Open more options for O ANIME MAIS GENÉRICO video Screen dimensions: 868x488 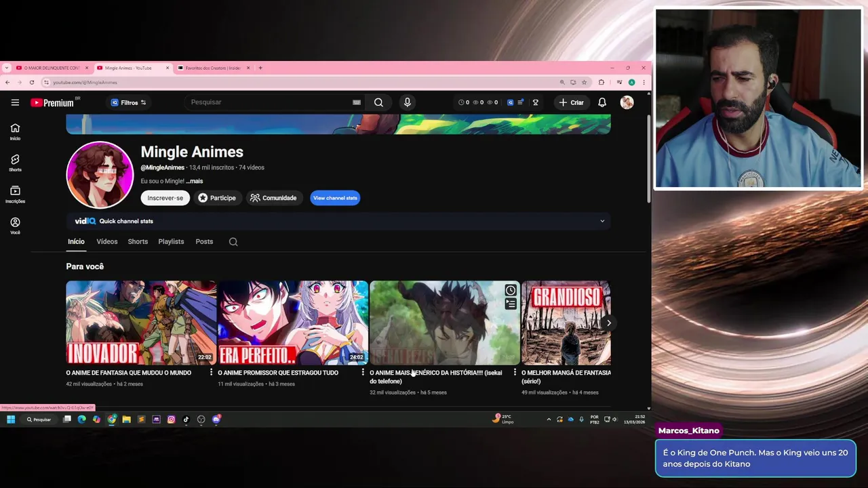coord(515,372)
